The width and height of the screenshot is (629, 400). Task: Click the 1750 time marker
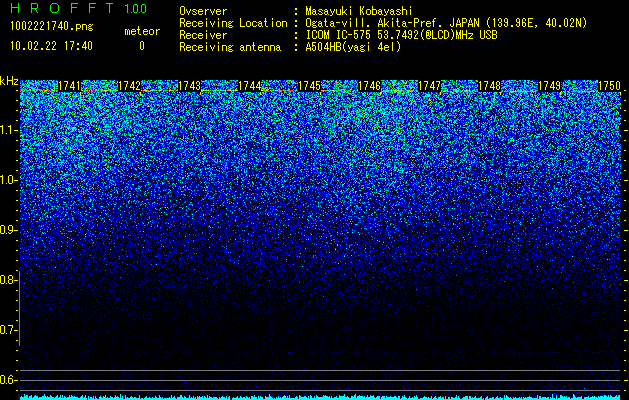610,86
